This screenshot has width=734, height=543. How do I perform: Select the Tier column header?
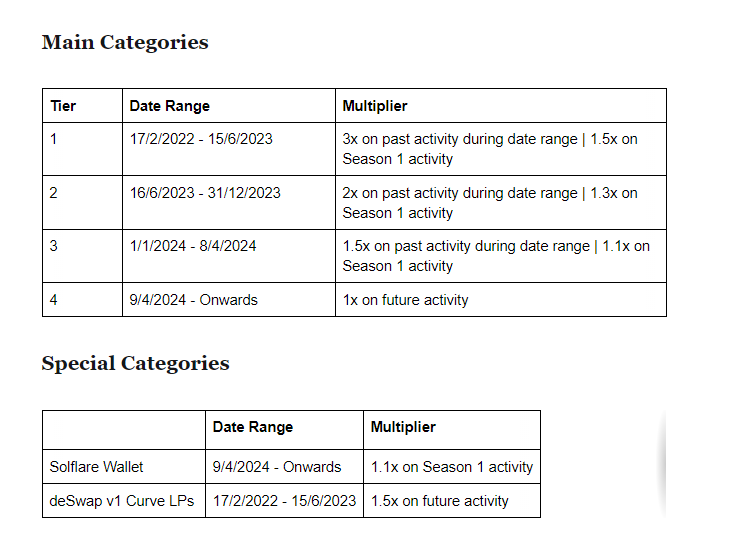(x=82, y=106)
